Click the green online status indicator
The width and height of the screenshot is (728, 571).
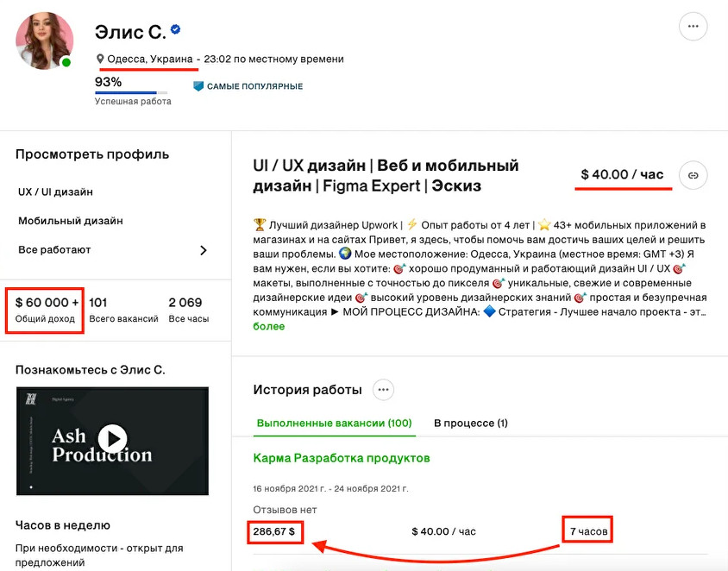tap(66, 62)
